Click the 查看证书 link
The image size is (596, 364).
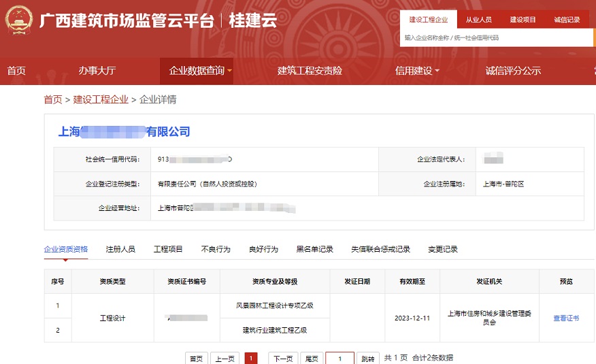click(x=566, y=318)
